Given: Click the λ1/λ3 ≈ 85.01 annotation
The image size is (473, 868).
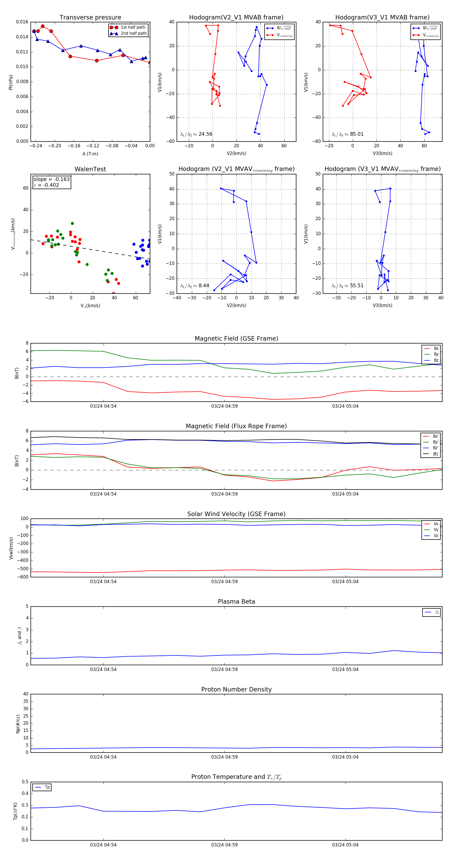Looking at the screenshot, I should pos(347,134).
